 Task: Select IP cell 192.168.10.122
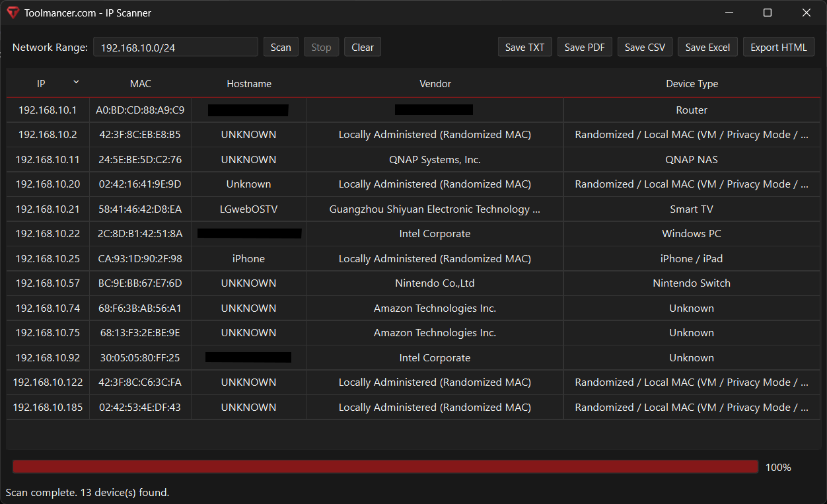(48, 382)
